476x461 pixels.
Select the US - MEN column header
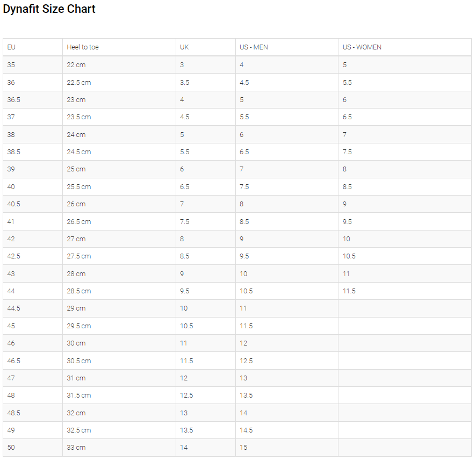[254, 47]
